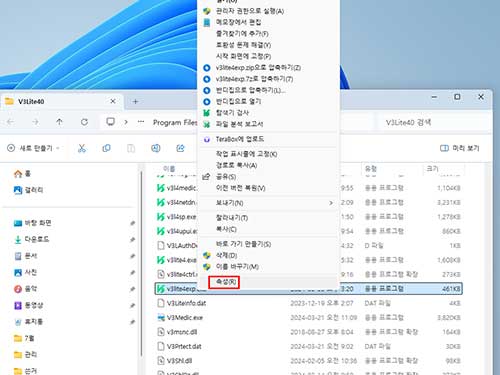Open '다운로드' quick access folder
This screenshot has width=500, height=375.
click(32, 239)
